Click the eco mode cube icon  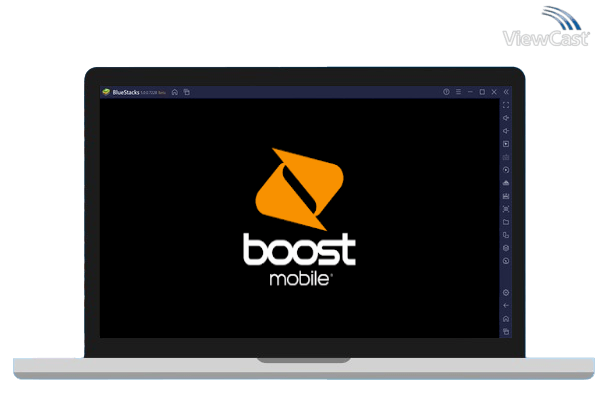coord(506,248)
